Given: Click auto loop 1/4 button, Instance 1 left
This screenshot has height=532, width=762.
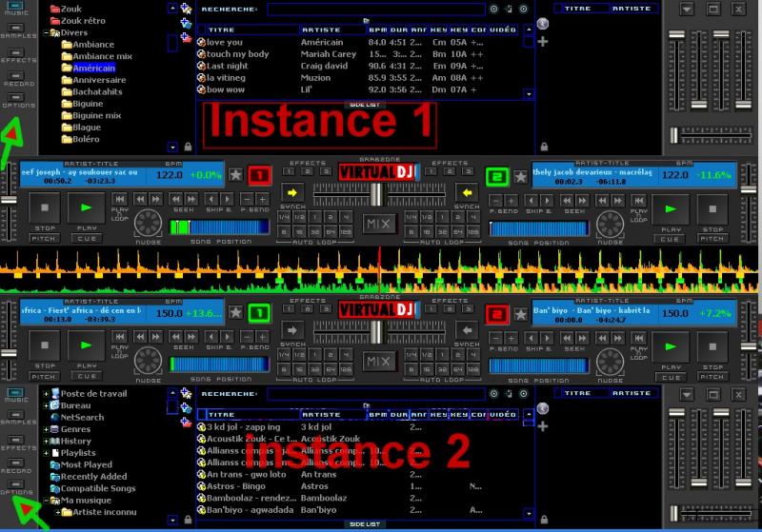Looking at the screenshot, I should pos(284,217).
